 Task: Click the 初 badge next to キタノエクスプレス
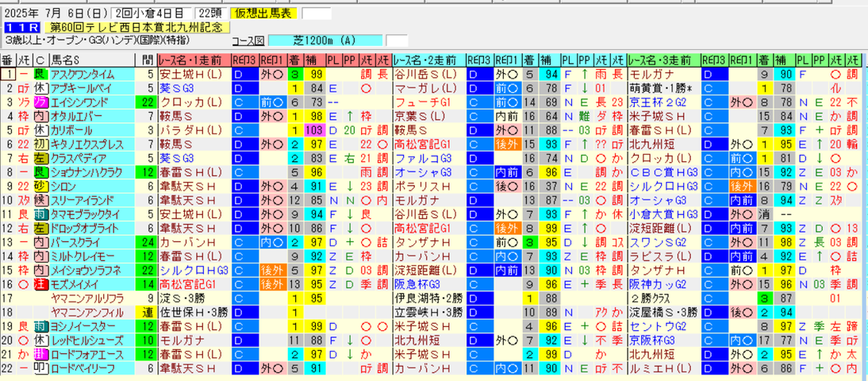tap(40, 144)
